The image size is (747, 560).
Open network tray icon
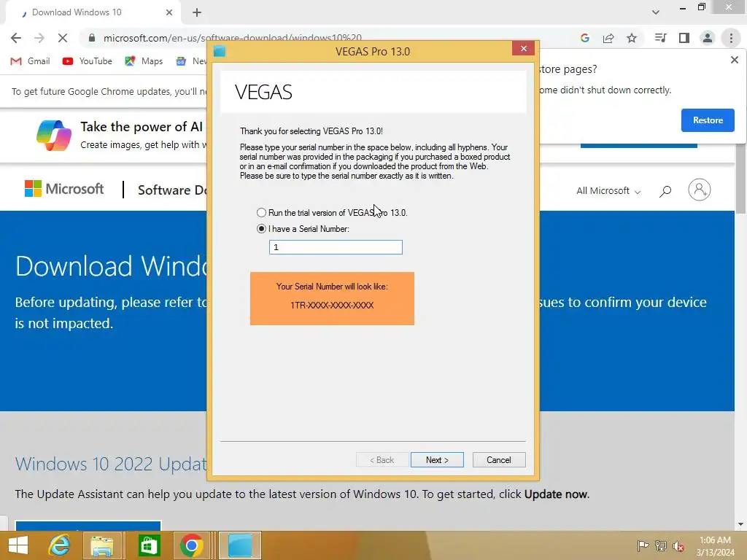(661, 545)
